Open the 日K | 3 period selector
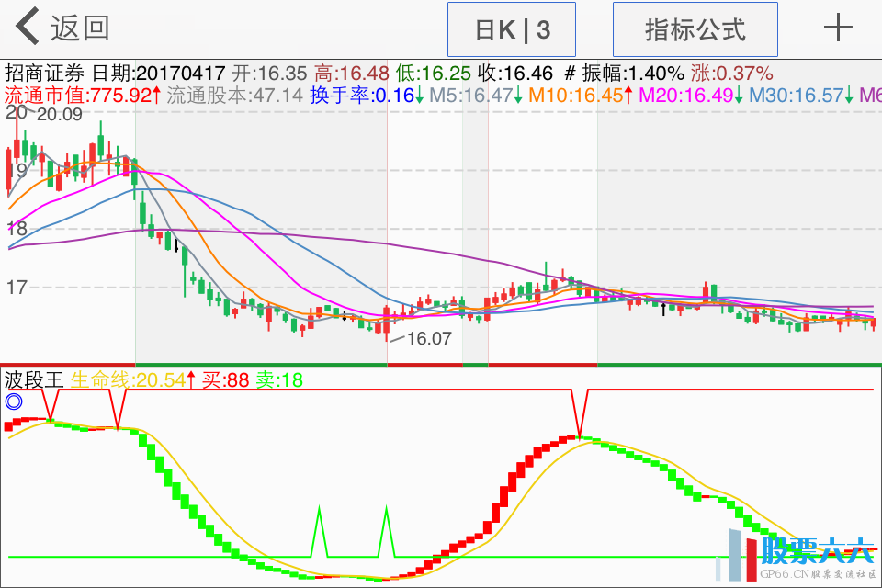Image resolution: width=882 pixels, height=588 pixels. pyautogui.click(x=512, y=29)
